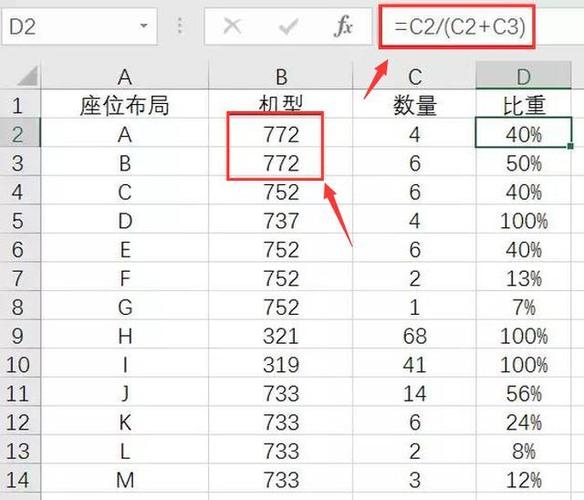
Task: Click cell A11 containing J
Action: 125,392
